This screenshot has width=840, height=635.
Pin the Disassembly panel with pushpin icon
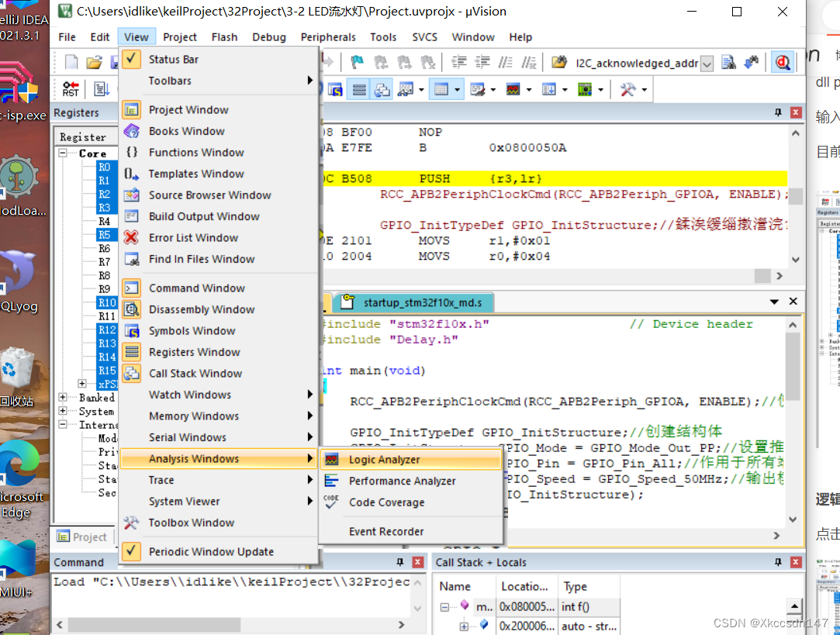click(778, 112)
